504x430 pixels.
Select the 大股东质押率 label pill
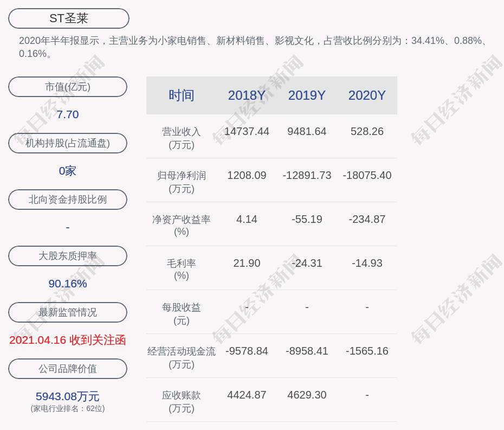68,256
